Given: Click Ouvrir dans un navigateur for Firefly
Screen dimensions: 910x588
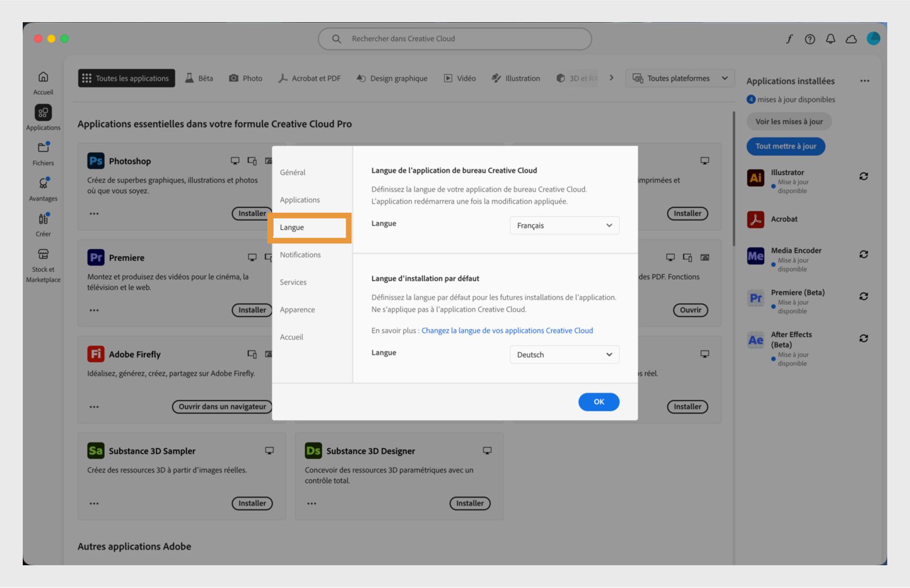Looking at the screenshot, I should pyautogui.click(x=222, y=407).
